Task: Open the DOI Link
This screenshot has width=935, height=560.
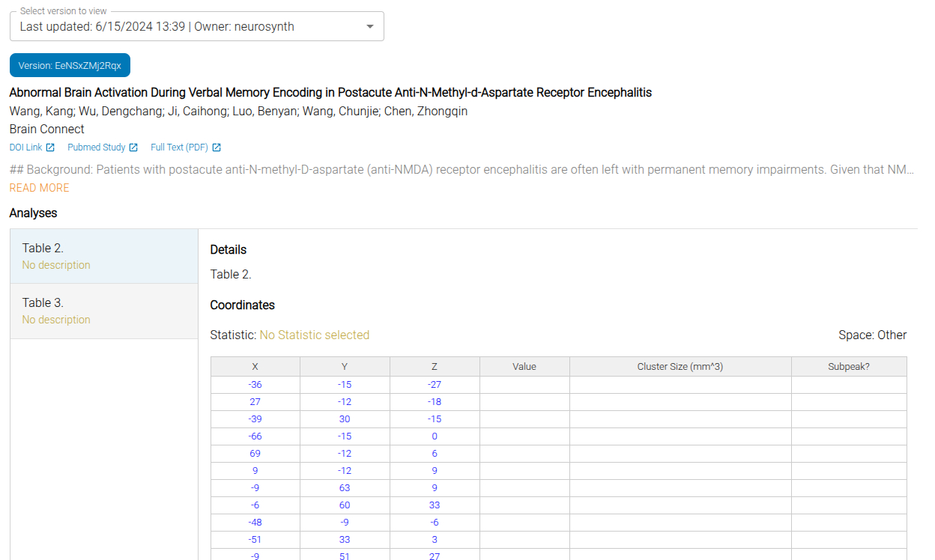Action: [25, 147]
